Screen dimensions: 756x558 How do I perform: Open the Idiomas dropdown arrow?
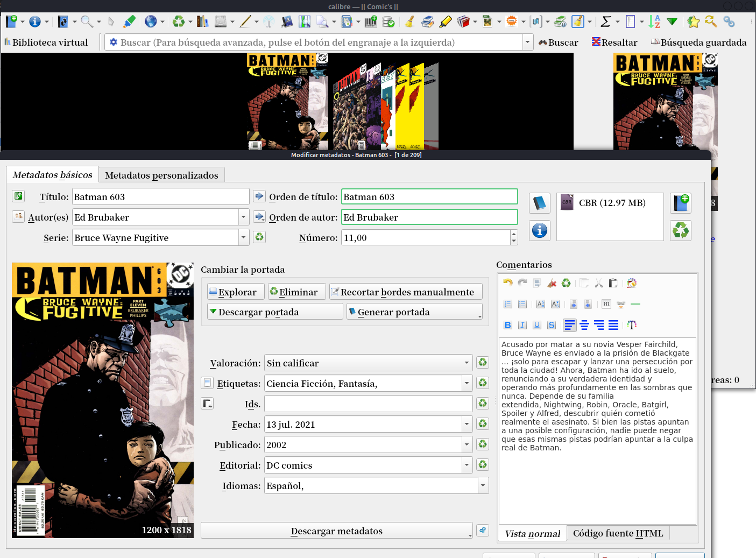tap(483, 486)
